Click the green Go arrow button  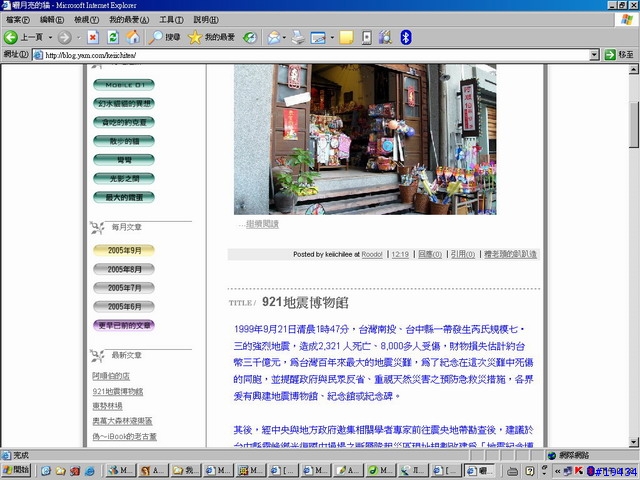(610, 55)
